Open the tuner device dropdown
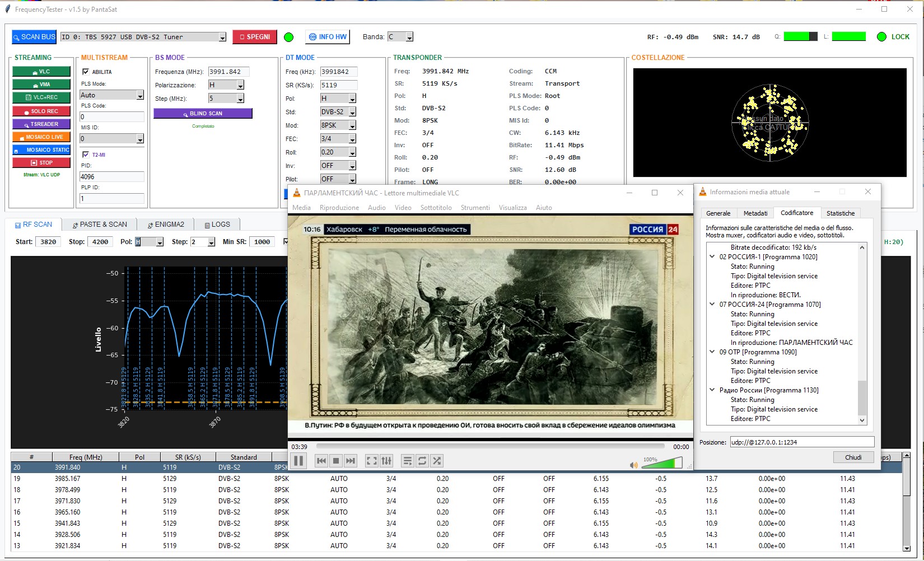The height and width of the screenshot is (561, 924). point(222,38)
